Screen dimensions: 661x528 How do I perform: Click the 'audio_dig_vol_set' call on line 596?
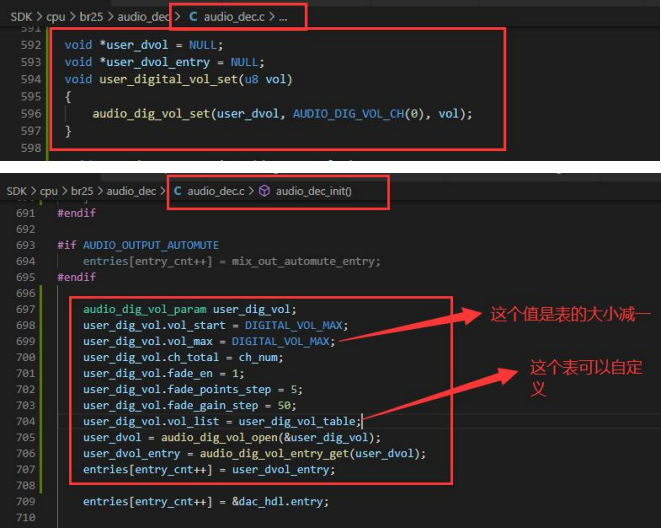pyautogui.click(x=151, y=114)
